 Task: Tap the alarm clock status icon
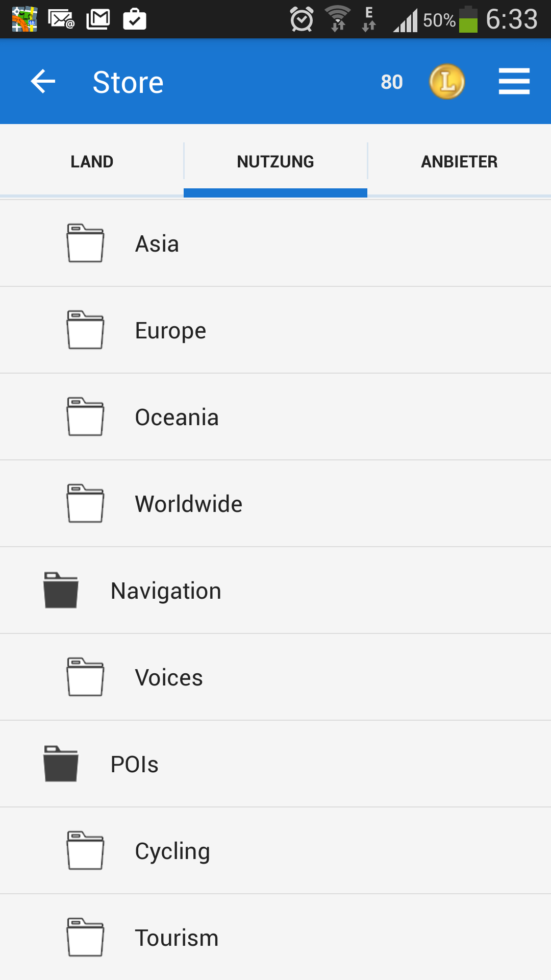pos(302,20)
